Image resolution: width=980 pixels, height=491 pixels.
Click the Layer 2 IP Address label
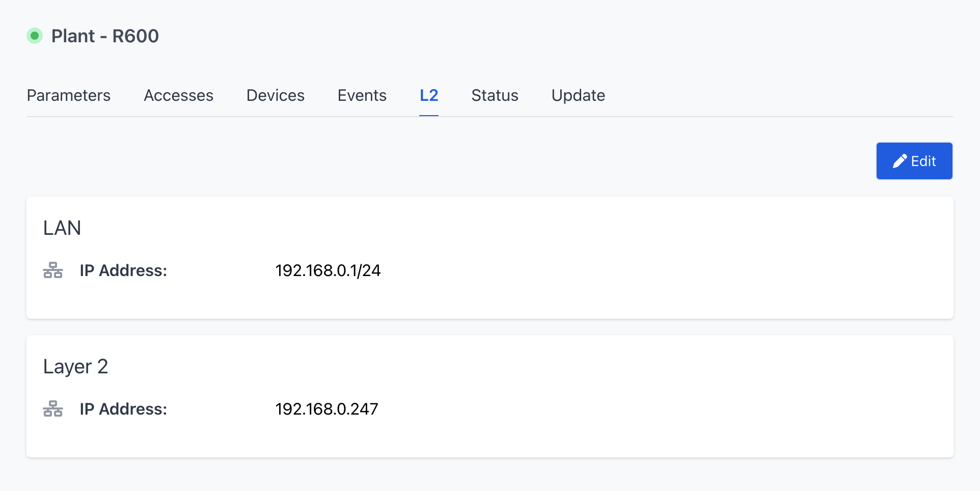point(123,409)
